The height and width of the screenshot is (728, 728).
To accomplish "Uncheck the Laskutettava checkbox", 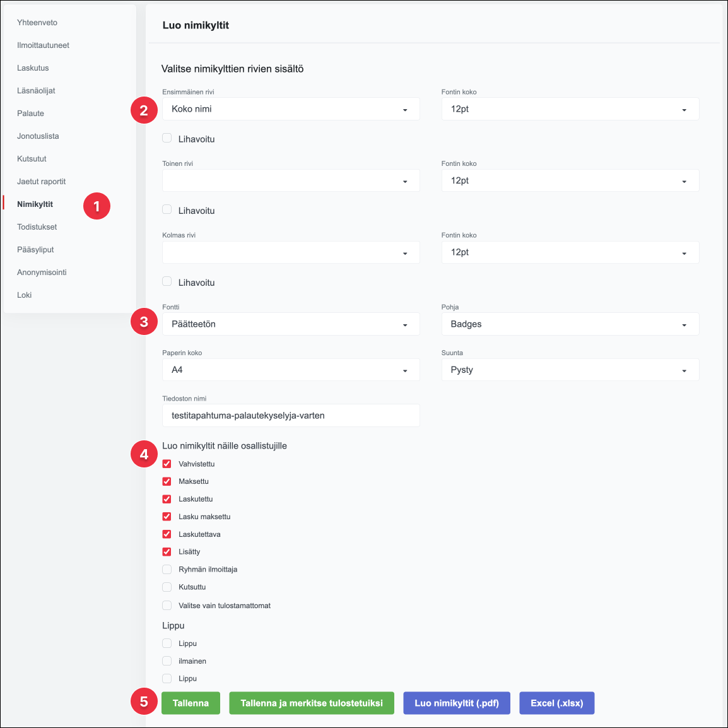I will [167, 534].
